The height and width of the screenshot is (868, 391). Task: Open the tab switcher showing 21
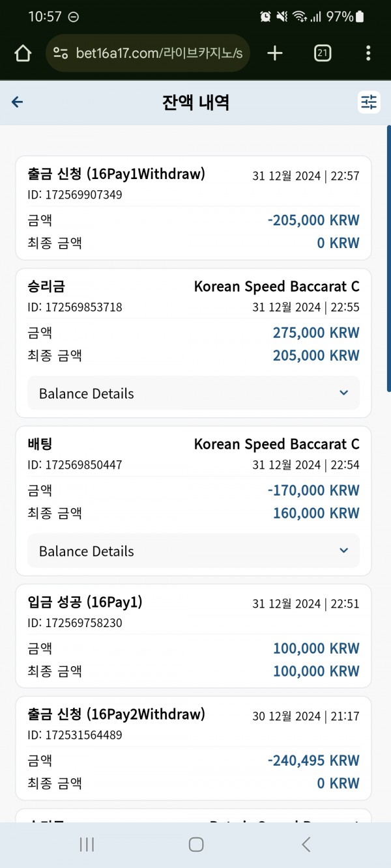pos(322,53)
